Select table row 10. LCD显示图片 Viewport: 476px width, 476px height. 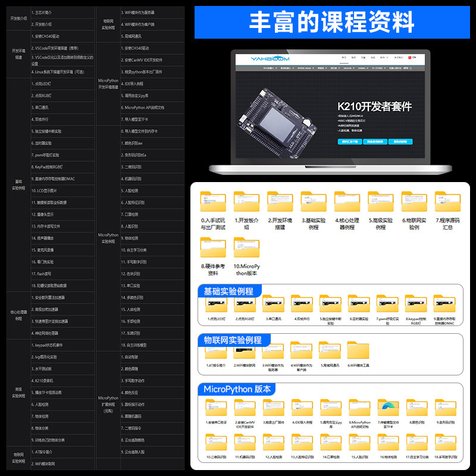[62, 190]
